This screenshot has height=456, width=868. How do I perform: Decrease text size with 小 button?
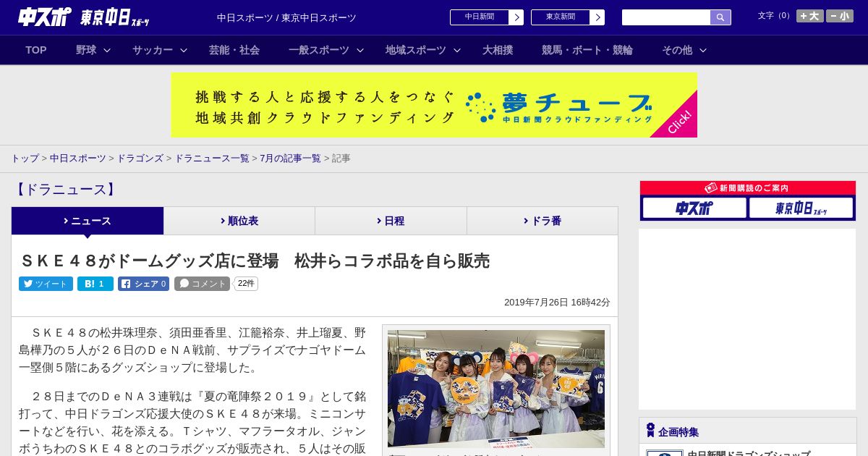(840, 16)
